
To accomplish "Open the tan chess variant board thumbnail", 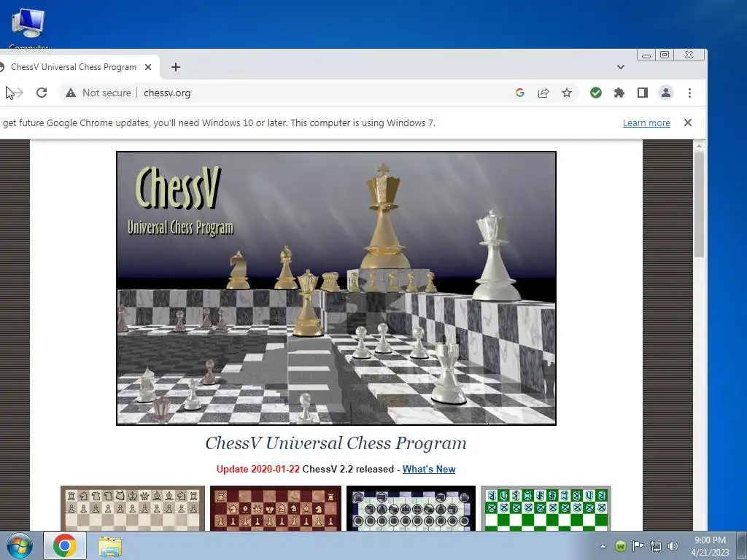I will (x=133, y=508).
